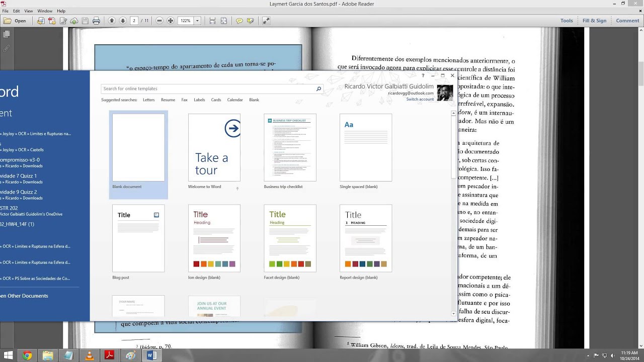
Task: Go to previous page with up arrow
Action: pyautogui.click(x=112, y=21)
